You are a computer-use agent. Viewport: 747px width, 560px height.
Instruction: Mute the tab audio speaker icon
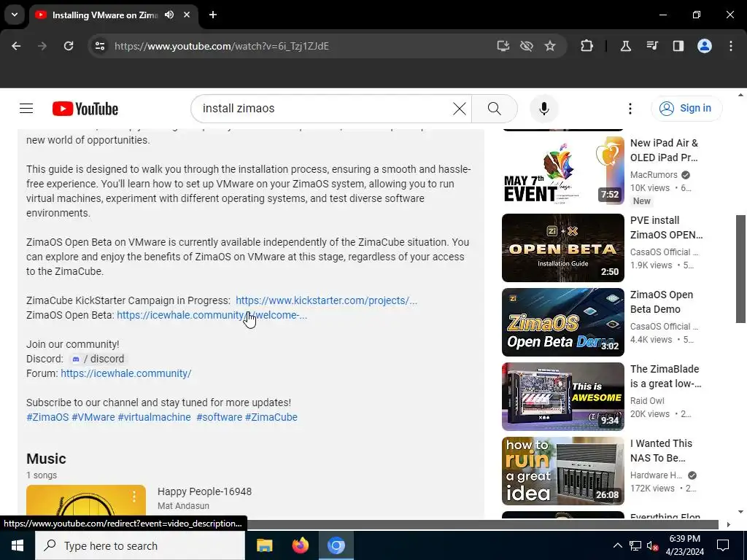(x=169, y=15)
